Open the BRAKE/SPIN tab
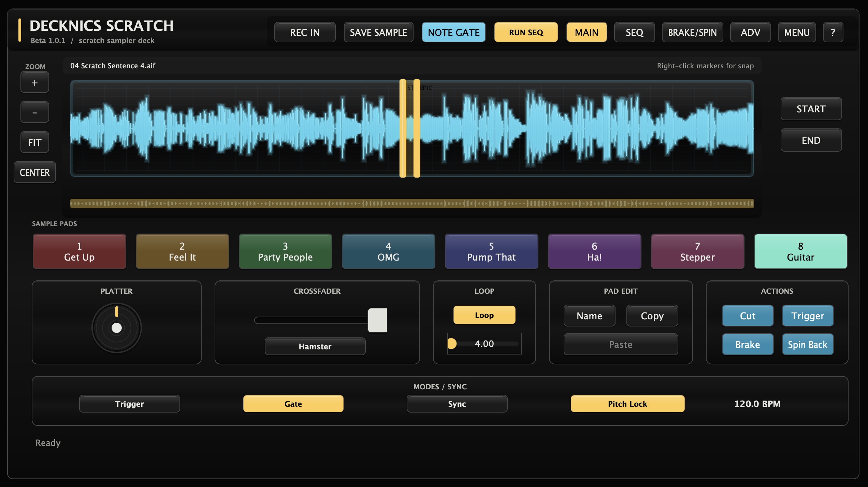The width and height of the screenshot is (868, 487). [692, 32]
